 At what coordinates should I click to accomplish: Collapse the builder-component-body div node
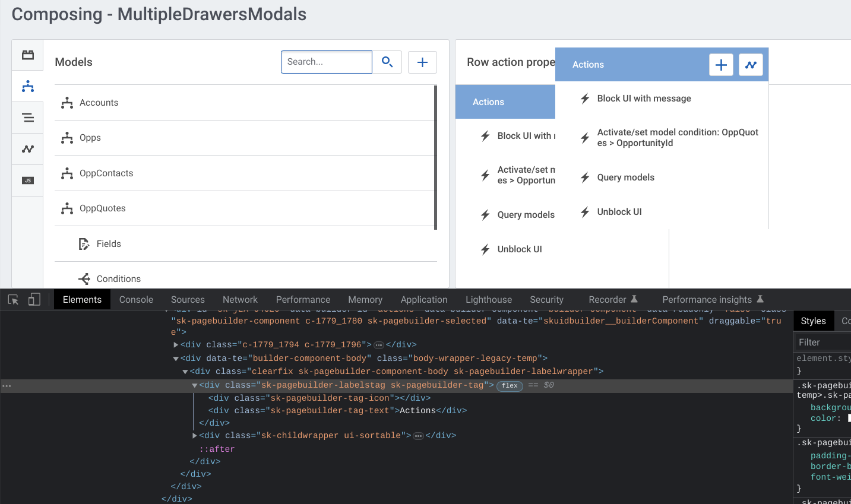(x=176, y=359)
